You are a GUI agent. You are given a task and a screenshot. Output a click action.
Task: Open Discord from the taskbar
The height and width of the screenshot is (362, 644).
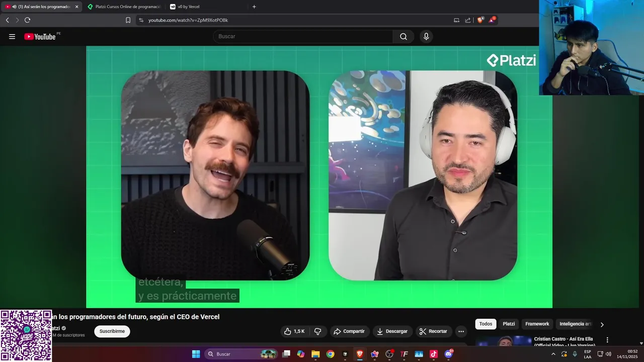tap(448, 354)
